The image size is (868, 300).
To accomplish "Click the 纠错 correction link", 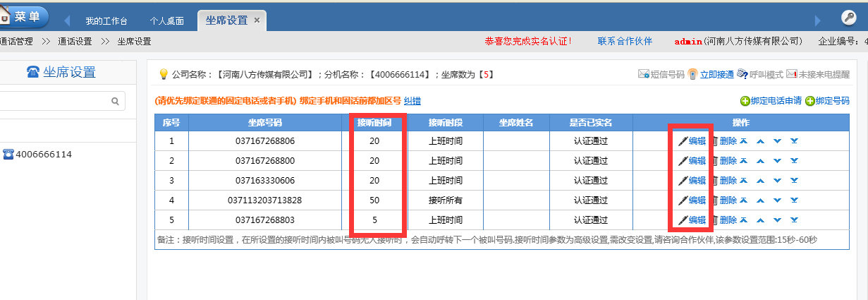I will [x=412, y=101].
